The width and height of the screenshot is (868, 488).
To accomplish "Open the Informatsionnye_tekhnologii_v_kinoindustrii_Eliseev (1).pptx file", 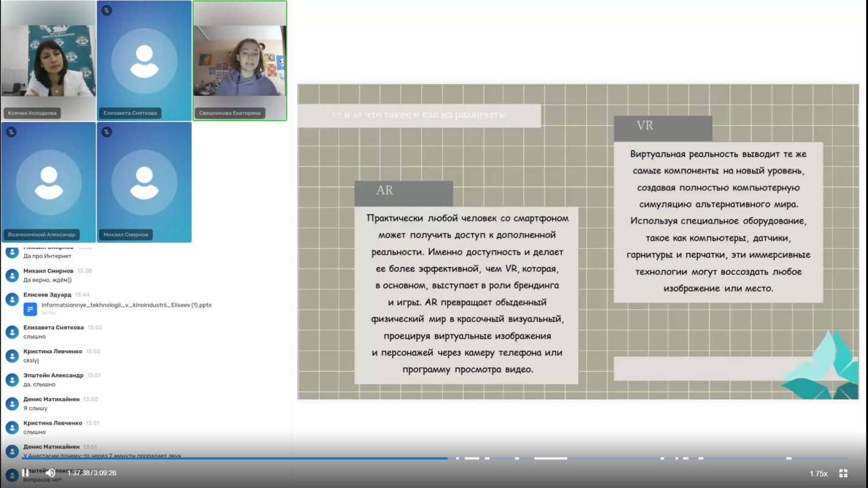I will click(x=126, y=305).
